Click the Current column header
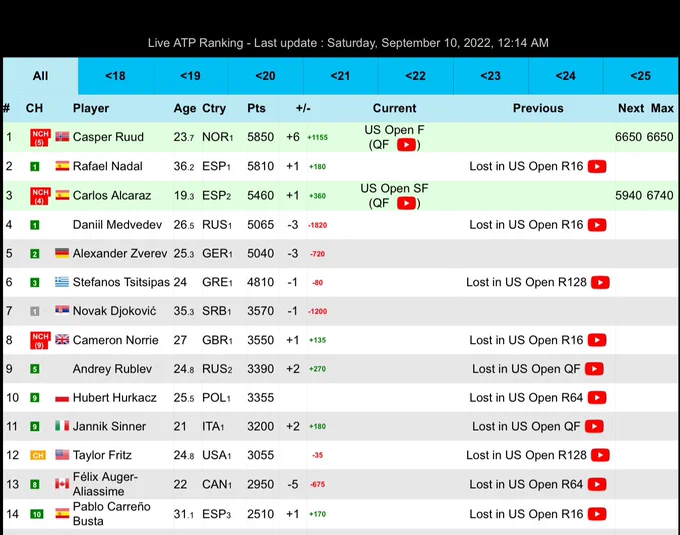Screen dimensions: 680x535 tap(394, 108)
